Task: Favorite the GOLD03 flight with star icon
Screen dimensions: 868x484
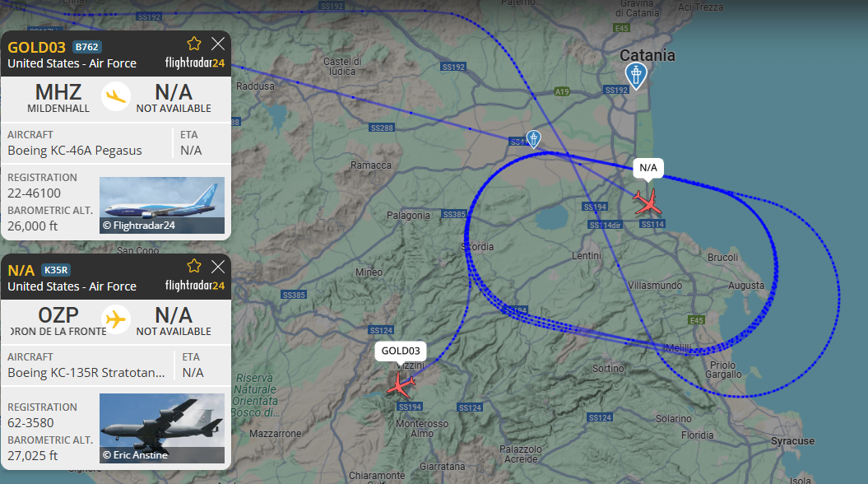Action: coord(193,44)
